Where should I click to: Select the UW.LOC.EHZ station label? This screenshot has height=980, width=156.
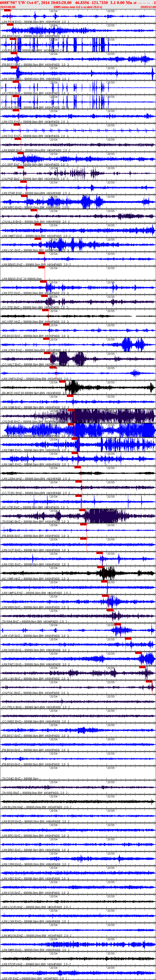tap(35, 250)
